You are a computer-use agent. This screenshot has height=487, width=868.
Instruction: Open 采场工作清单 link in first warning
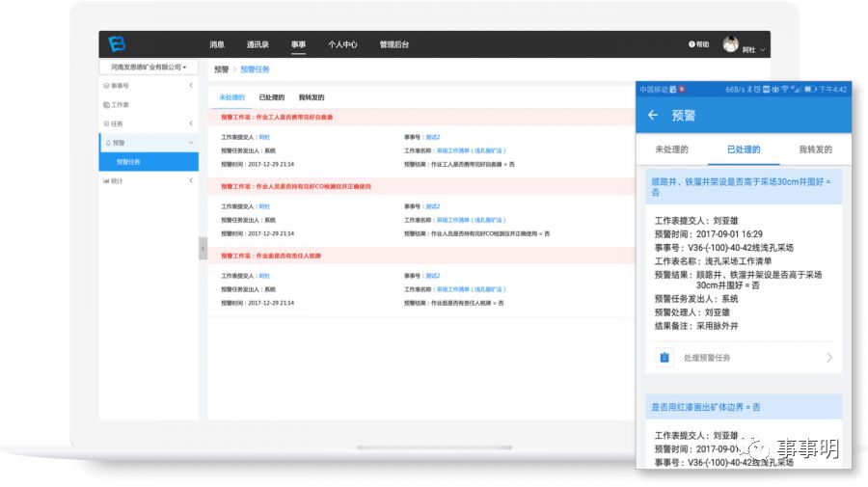click(471, 150)
